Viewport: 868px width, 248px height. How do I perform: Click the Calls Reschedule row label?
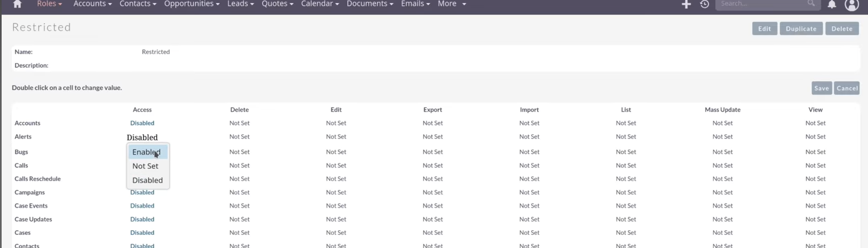pyautogui.click(x=38, y=179)
